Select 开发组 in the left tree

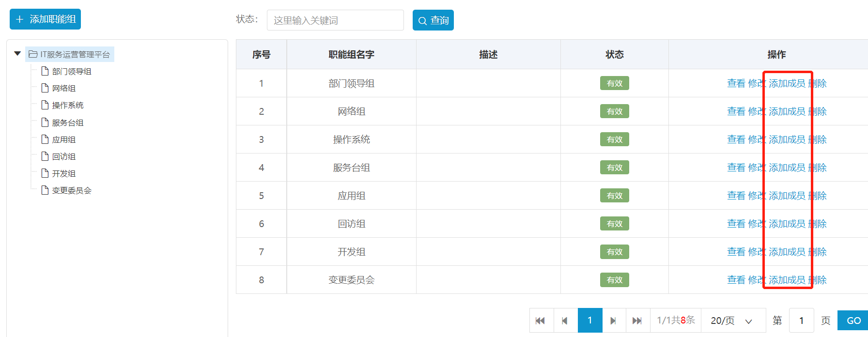64,173
